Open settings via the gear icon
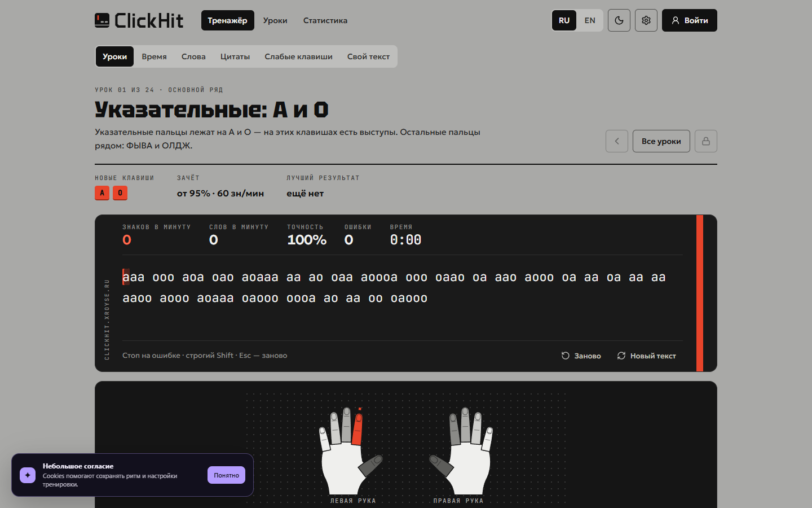The height and width of the screenshot is (508, 812). tap(646, 20)
